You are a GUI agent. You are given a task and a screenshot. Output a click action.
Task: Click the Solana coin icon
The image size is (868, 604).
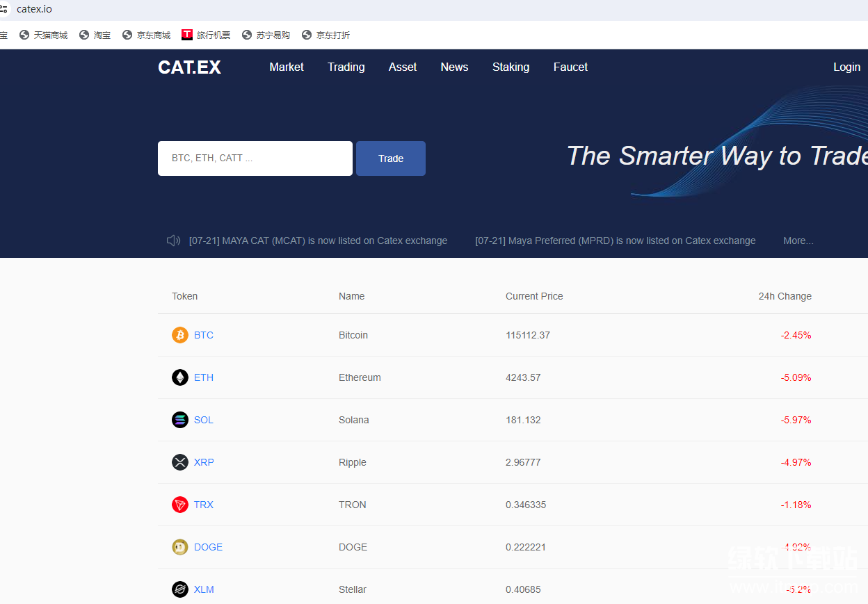(x=180, y=420)
